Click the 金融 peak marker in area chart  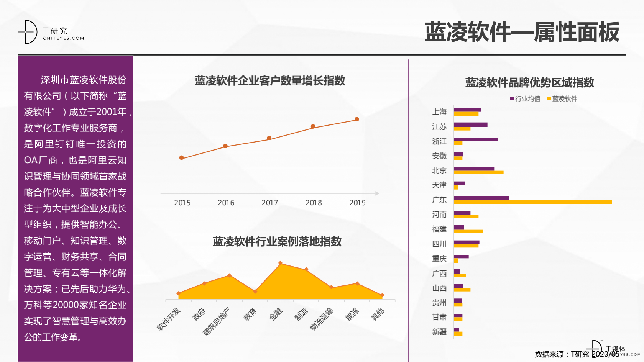281,263
